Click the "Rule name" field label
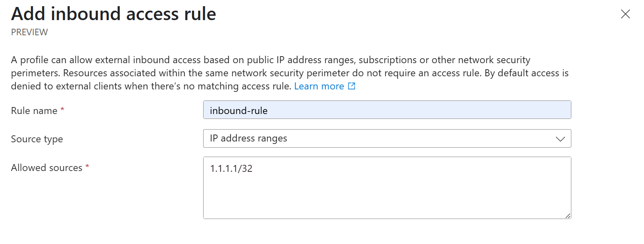The height and width of the screenshot is (244, 644). [x=34, y=111]
